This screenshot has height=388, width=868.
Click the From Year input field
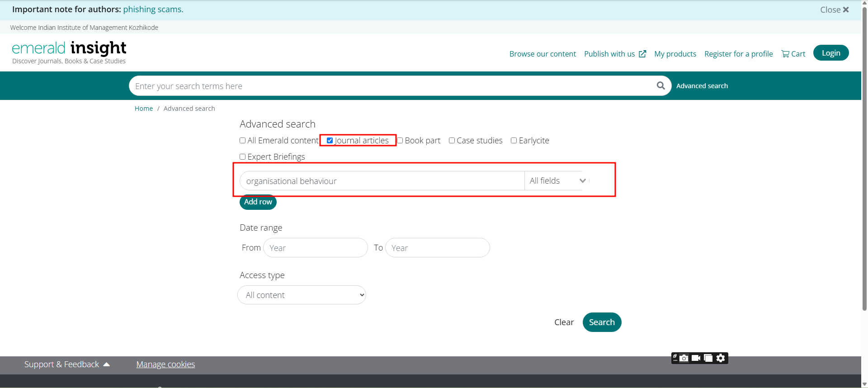click(315, 248)
